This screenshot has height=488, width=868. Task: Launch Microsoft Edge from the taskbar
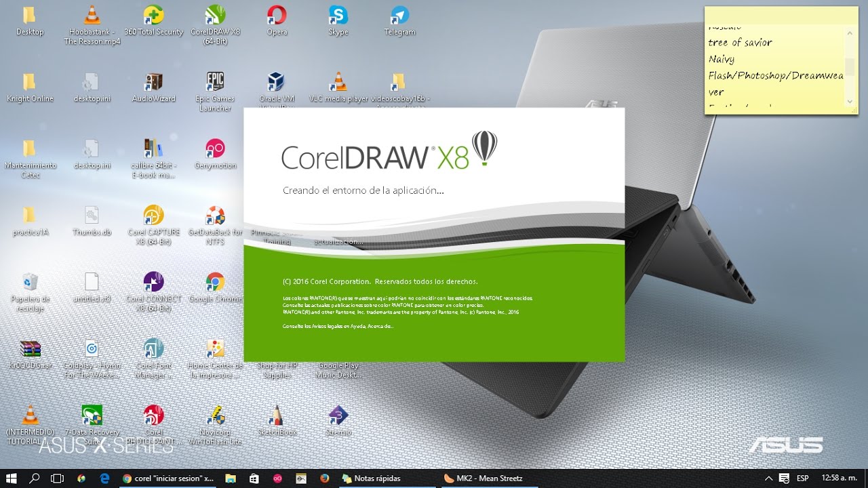point(104,478)
